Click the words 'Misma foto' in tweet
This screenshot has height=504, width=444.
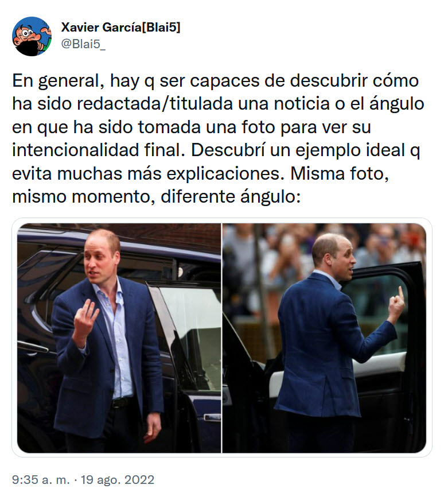click(x=339, y=173)
